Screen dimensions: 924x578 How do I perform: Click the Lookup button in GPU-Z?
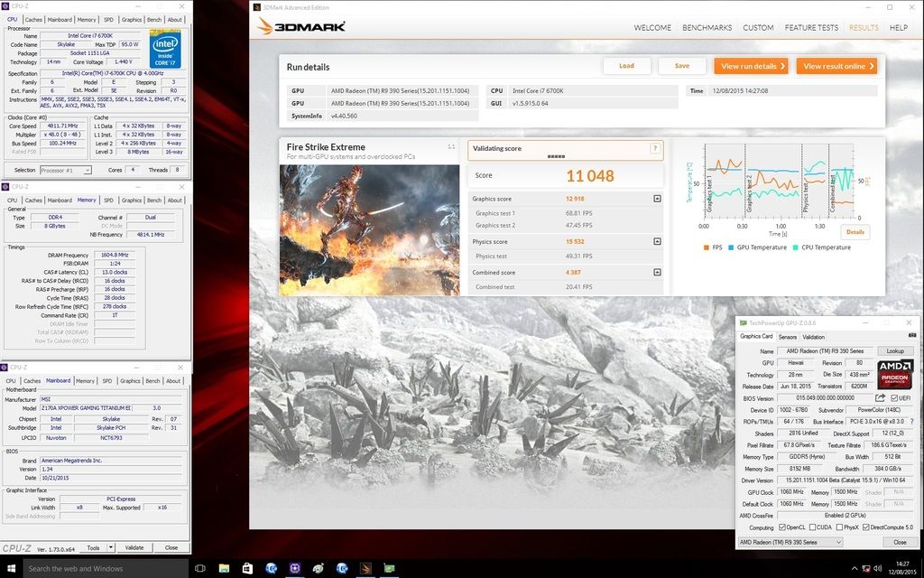895,351
